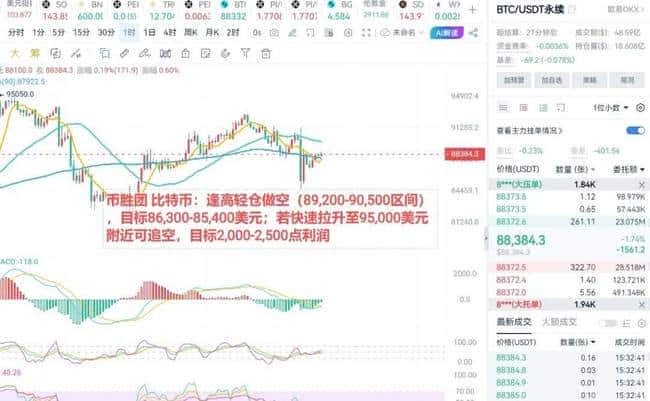This screenshot has height=401, width=650.
Task: Open the 最新成交 tab
Action: [x=514, y=322]
